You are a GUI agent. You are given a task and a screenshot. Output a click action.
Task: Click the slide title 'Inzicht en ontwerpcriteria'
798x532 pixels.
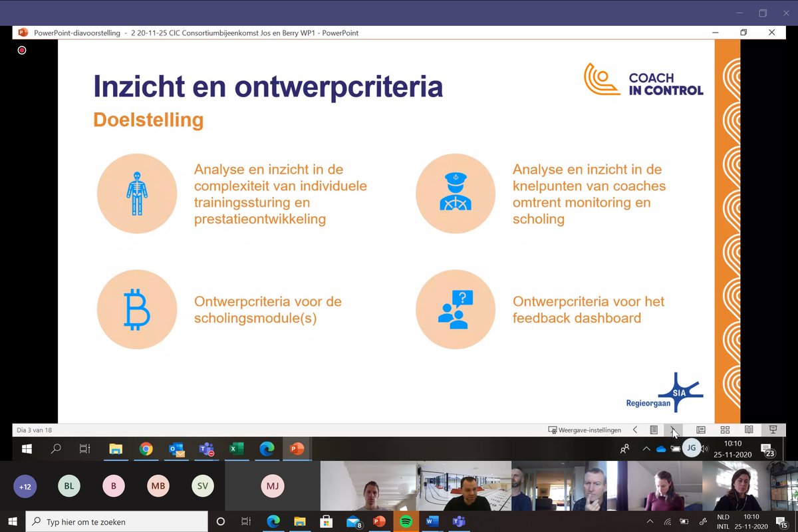pyautogui.click(x=268, y=86)
